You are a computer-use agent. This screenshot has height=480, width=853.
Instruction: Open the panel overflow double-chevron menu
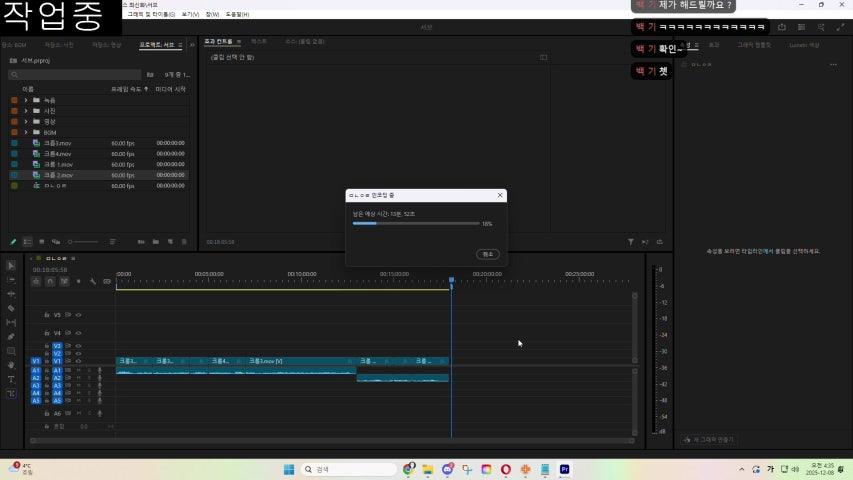click(x=192, y=44)
